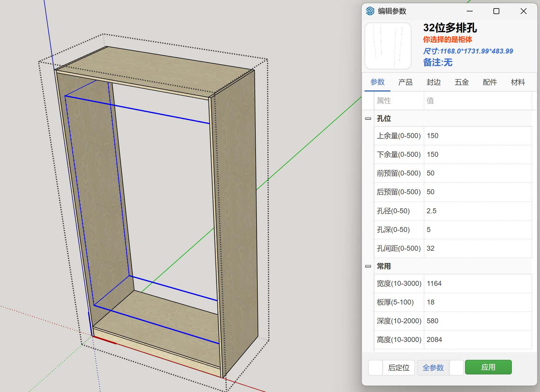This screenshot has height=392, width=540.
Task: Click the green 应用 button
Action: [x=488, y=367]
